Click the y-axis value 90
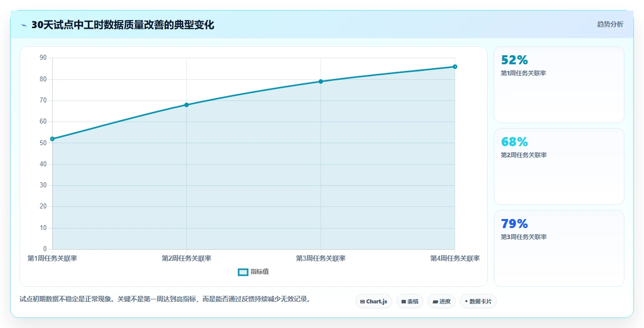 point(43,58)
